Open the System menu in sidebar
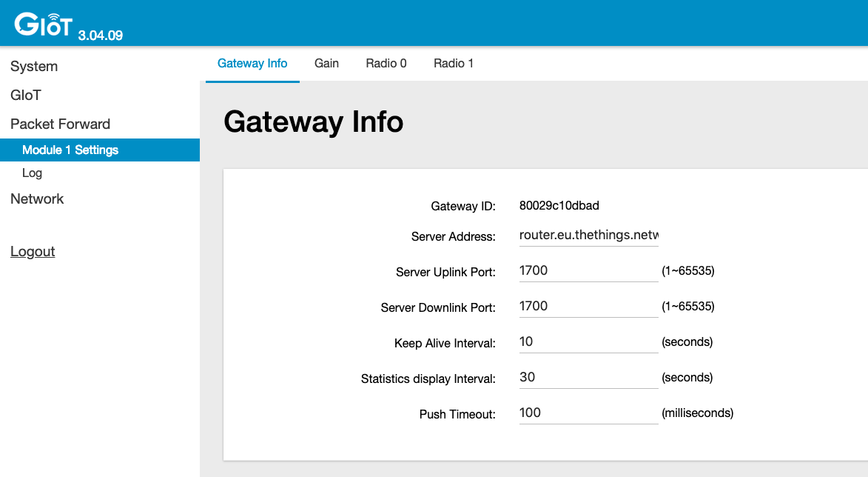 [34, 66]
